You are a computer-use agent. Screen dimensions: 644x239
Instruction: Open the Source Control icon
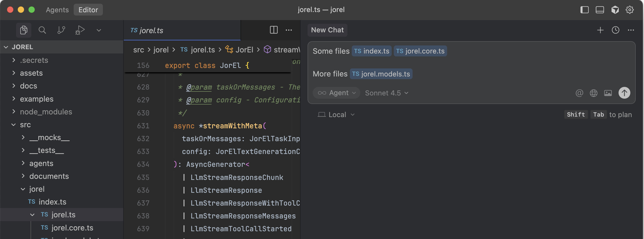click(61, 30)
